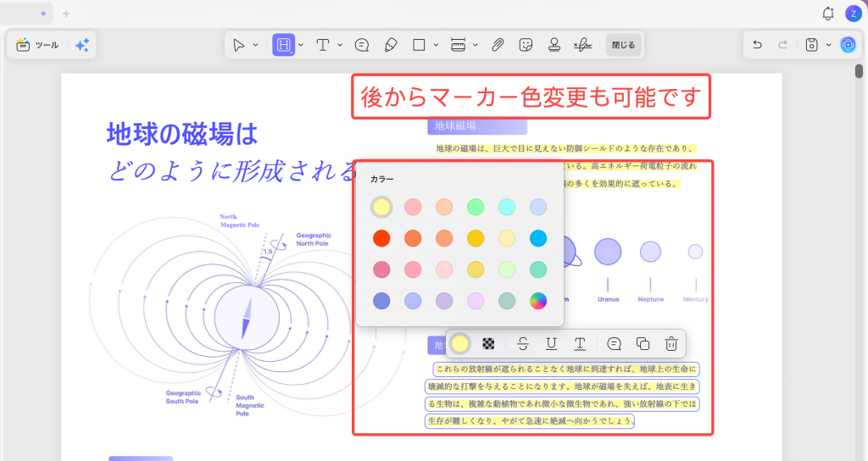Choose the teal green swatch in third row
Image resolution: width=868 pixels, height=461 pixels.
pos(538,269)
